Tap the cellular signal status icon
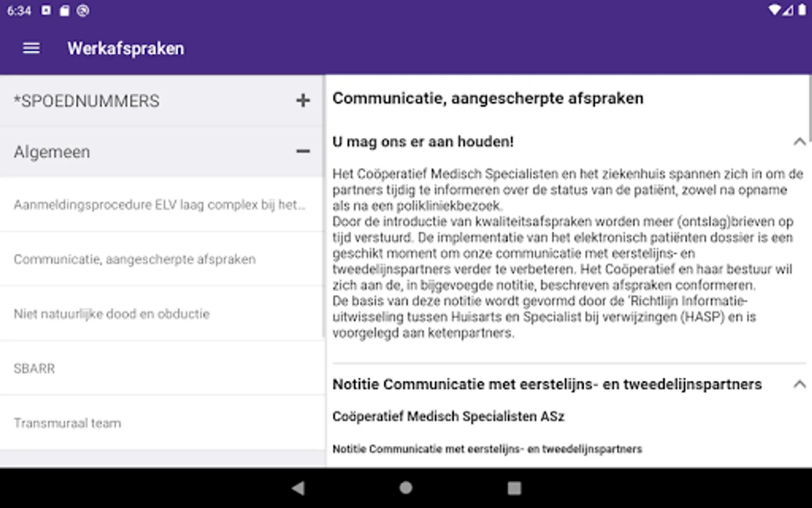The width and height of the screenshot is (812, 508). [788, 10]
